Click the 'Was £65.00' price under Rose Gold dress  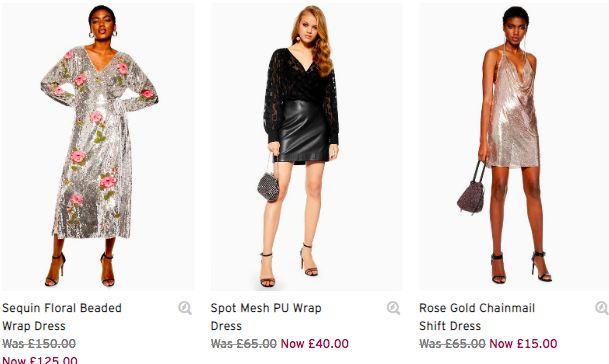452,344
